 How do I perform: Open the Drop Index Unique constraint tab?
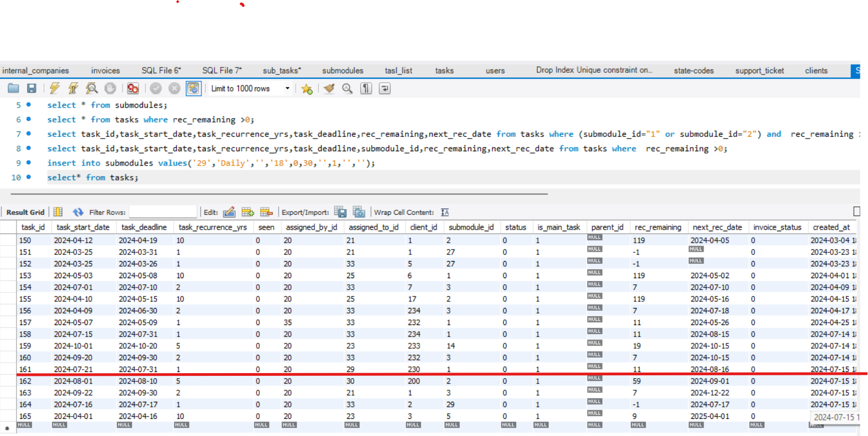point(594,70)
